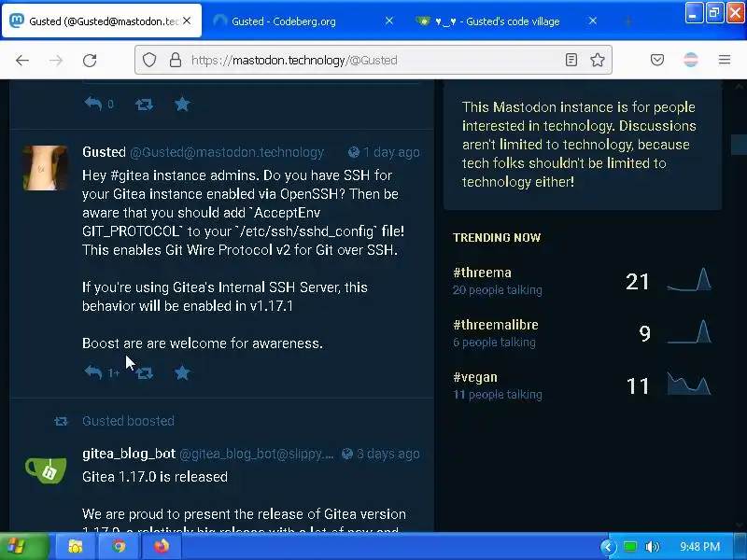The image size is (747, 560).
Task: Open the Windows Start button
Action: [24, 546]
